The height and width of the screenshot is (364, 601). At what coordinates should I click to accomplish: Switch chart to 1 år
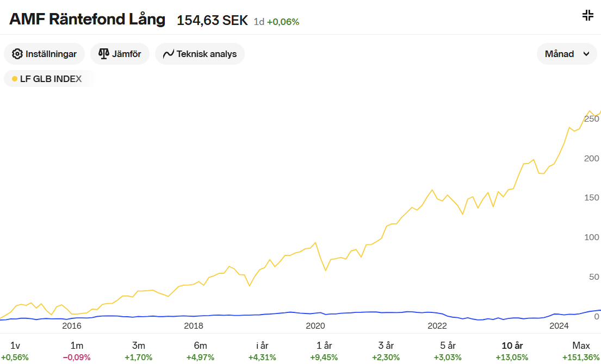pos(324,350)
